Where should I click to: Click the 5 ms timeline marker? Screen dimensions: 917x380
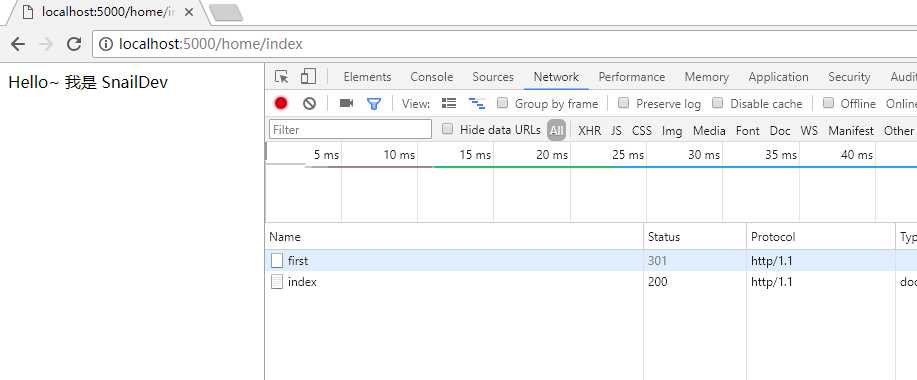coord(326,155)
